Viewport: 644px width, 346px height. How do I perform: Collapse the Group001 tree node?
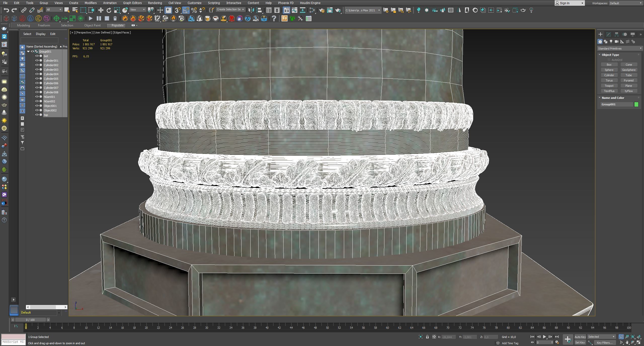(x=28, y=52)
